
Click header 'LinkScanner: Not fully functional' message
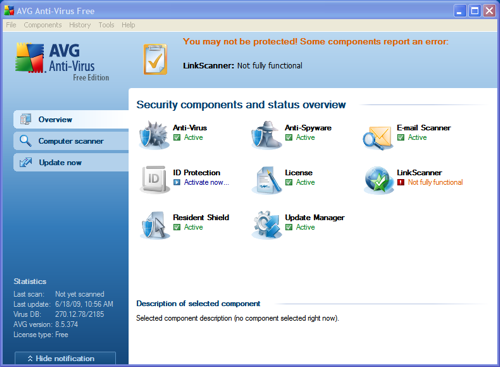[x=243, y=66]
